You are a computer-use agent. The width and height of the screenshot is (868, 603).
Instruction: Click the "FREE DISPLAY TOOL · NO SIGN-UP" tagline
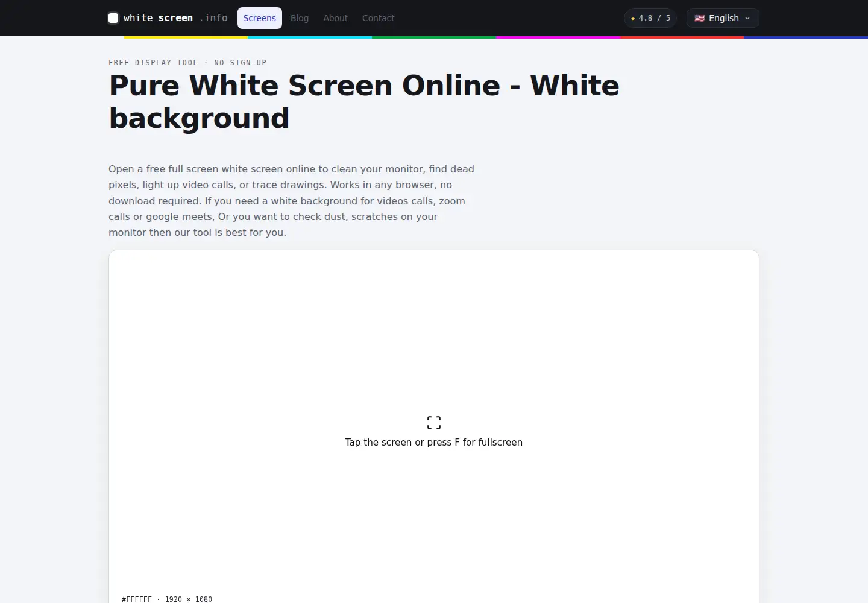tap(187, 63)
